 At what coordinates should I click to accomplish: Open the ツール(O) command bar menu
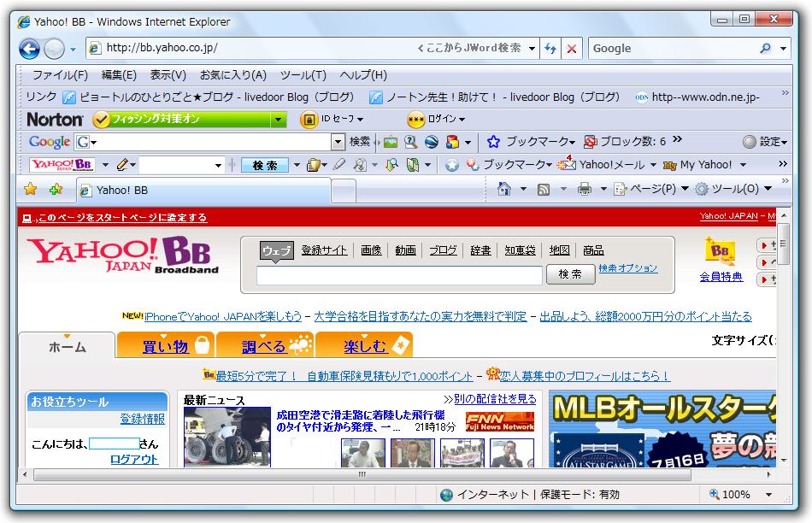click(734, 189)
